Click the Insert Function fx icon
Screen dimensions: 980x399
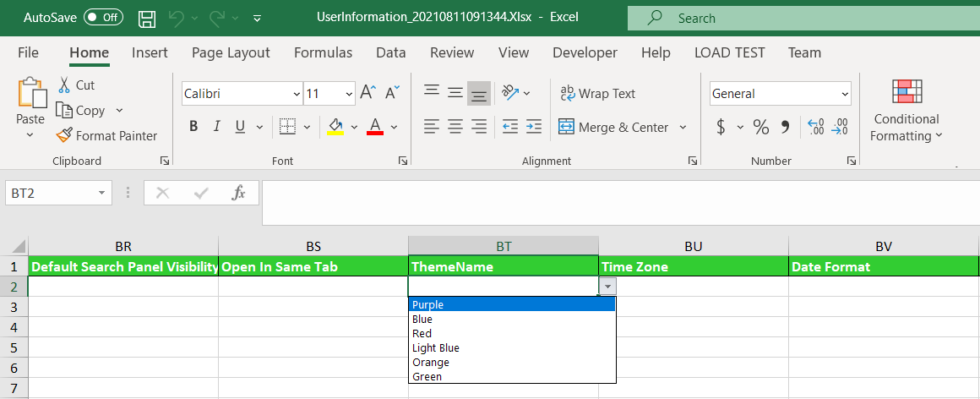point(239,193)
